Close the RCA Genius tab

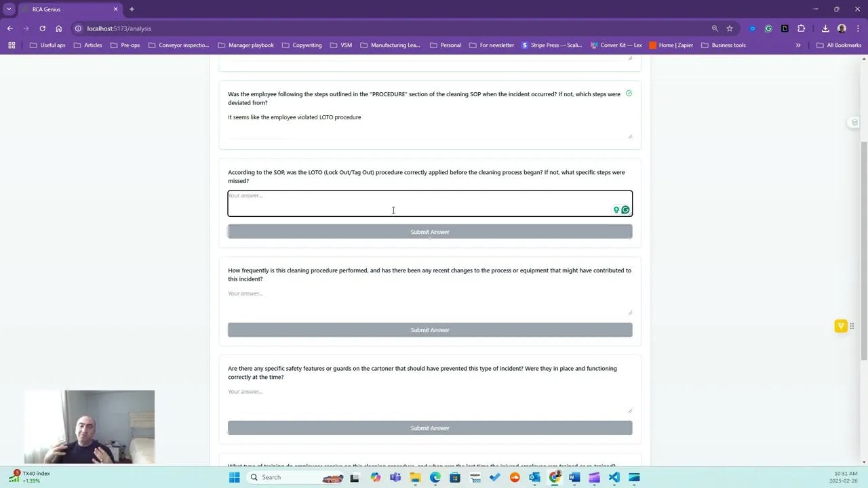pyautogui.click(x=115, y=9)
